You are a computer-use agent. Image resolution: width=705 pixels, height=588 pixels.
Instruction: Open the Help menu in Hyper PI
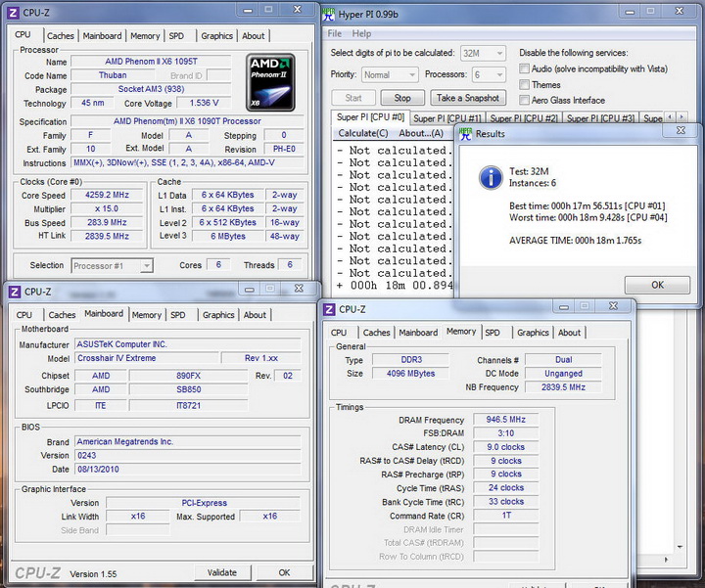(x=361, y=33)
